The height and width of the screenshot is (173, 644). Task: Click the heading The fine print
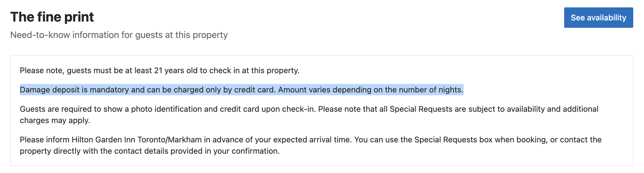point(52,17)
